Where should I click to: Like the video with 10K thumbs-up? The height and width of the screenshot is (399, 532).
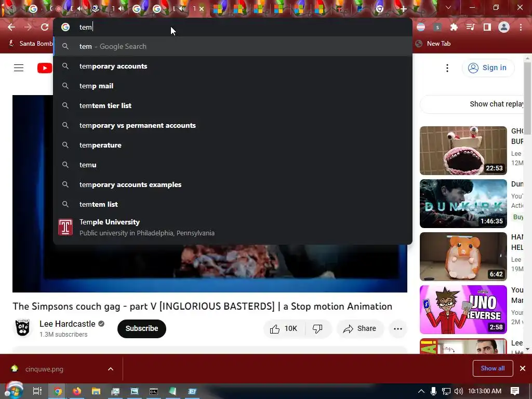[284, 328]
